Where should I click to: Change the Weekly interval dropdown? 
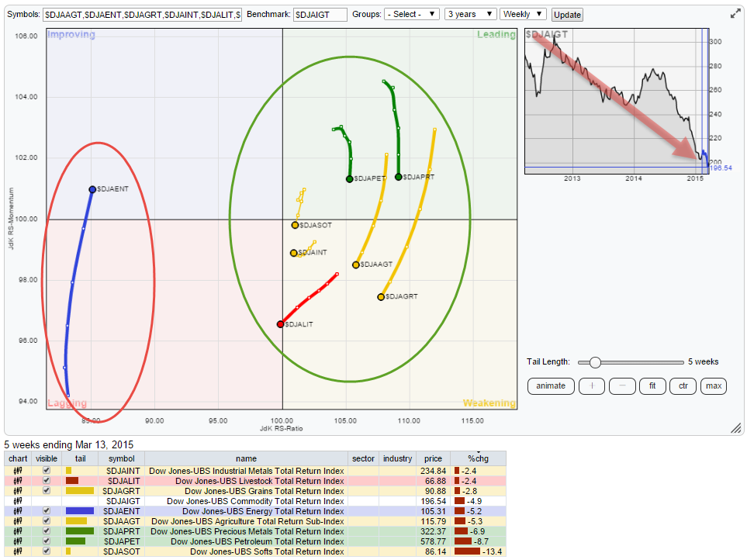point(523,15)
